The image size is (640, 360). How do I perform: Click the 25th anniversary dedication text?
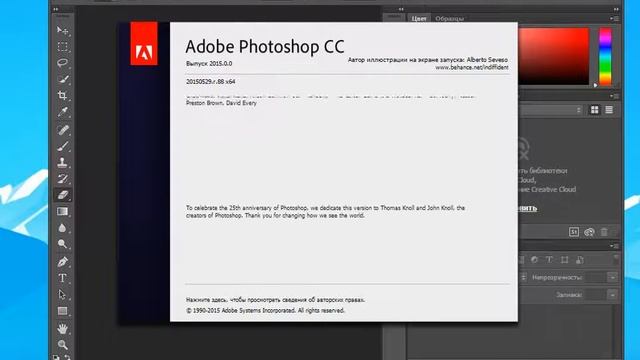click(325, 211)
